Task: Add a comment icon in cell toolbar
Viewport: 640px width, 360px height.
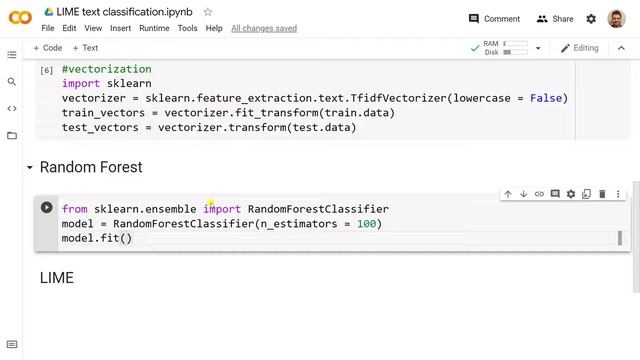Action: 555,194
